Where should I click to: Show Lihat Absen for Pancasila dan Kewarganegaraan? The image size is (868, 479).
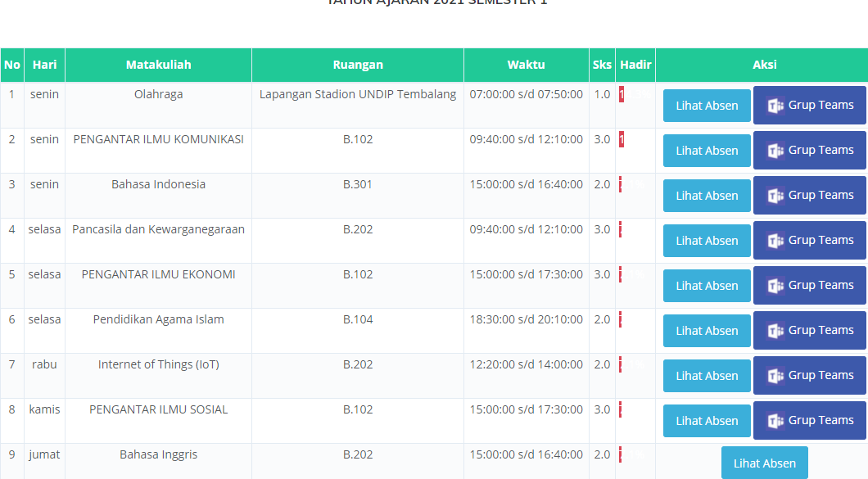707,241
